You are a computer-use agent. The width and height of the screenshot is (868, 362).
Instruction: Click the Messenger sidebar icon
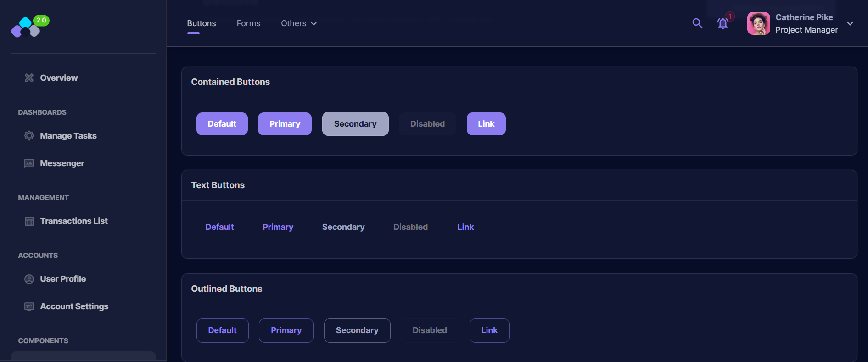pyautogui.click(x=29, y=163)
